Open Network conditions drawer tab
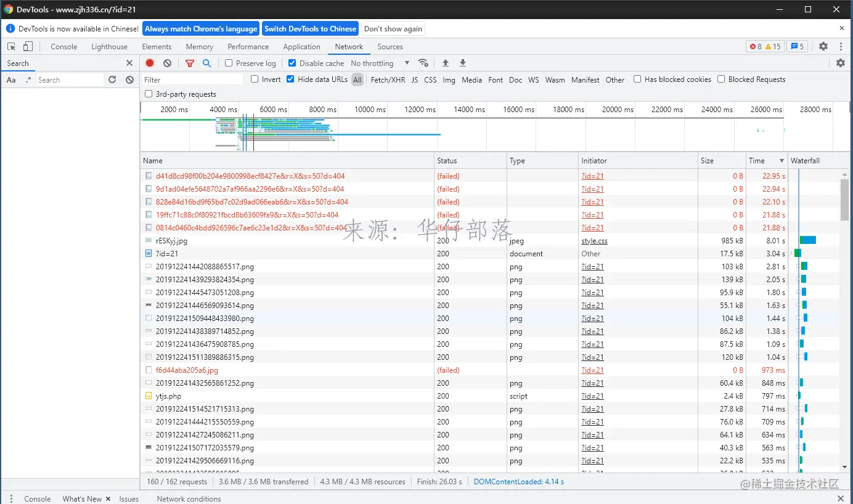Screen dimensions: 853x504 coord(189,499)
